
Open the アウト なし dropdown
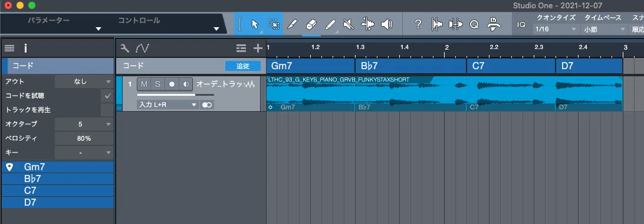click(84, 82)
